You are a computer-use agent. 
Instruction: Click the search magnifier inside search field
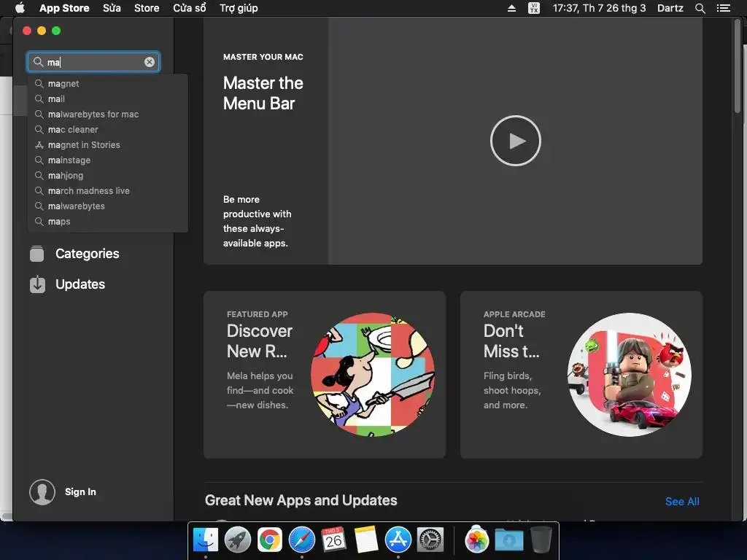pos(38,62)
